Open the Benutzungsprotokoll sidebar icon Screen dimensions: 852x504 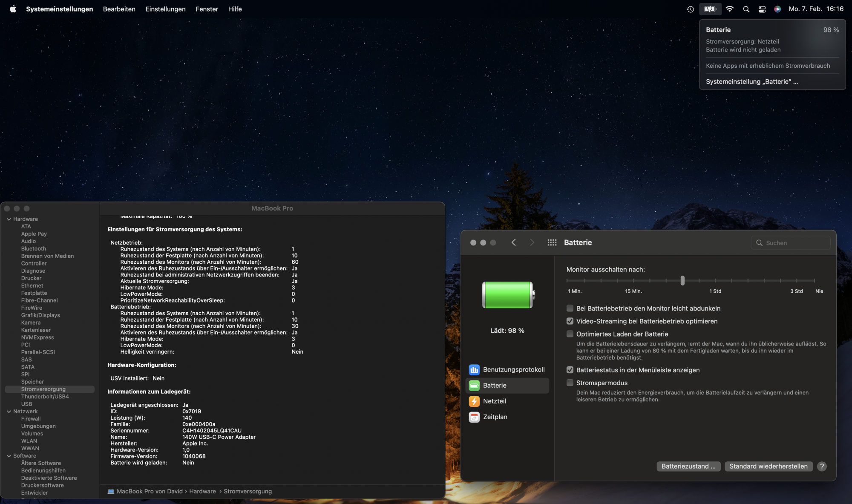point(474,369)
